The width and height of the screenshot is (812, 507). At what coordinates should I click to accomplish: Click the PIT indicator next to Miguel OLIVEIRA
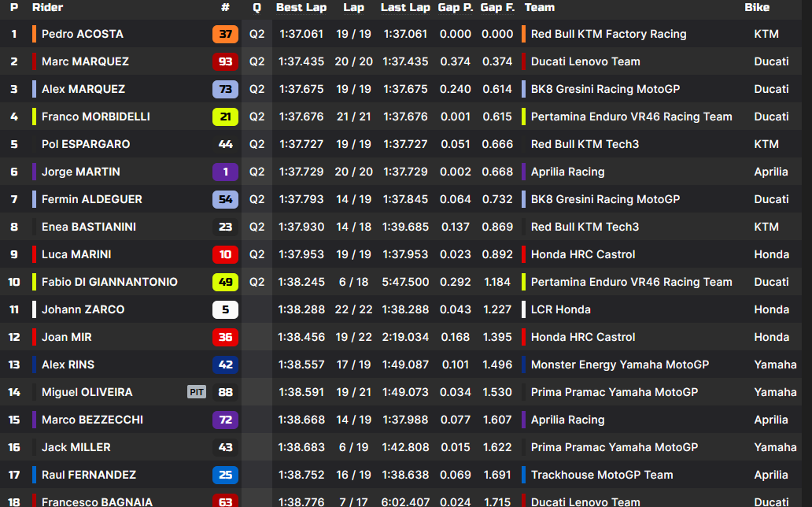(x=196, y=392)
